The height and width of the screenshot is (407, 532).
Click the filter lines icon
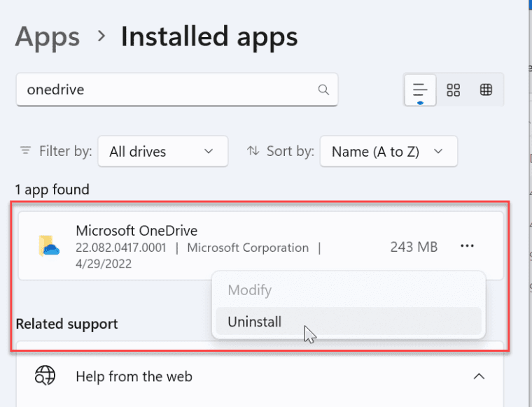[x=26, y=150]
